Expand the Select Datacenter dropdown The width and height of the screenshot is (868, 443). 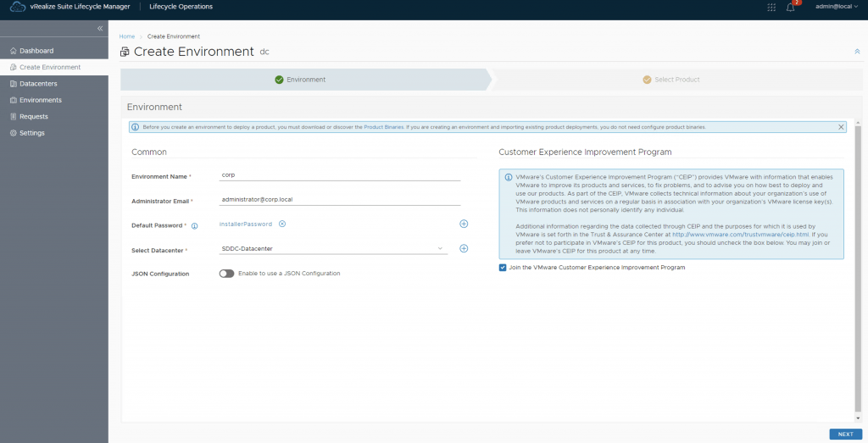coord(441,249)
